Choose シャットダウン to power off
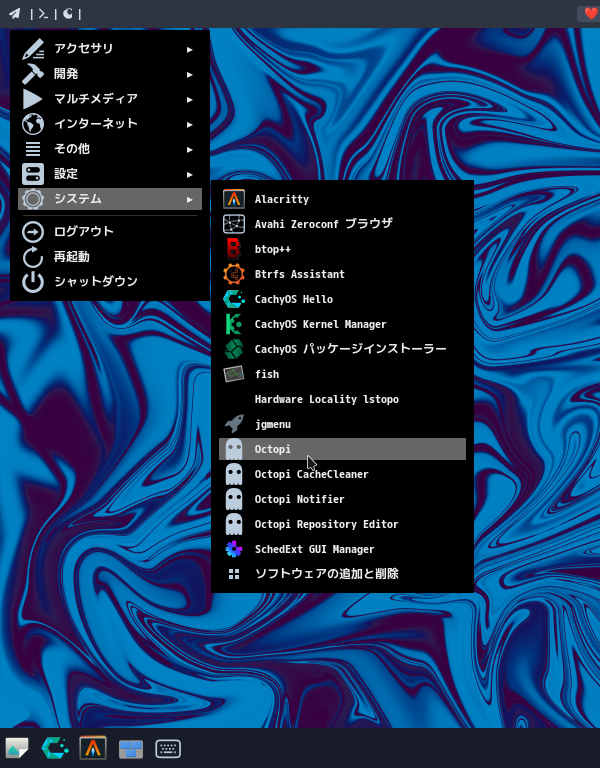Image resolution: width=600 pixels, height=768 pixels. coord(110,282)
